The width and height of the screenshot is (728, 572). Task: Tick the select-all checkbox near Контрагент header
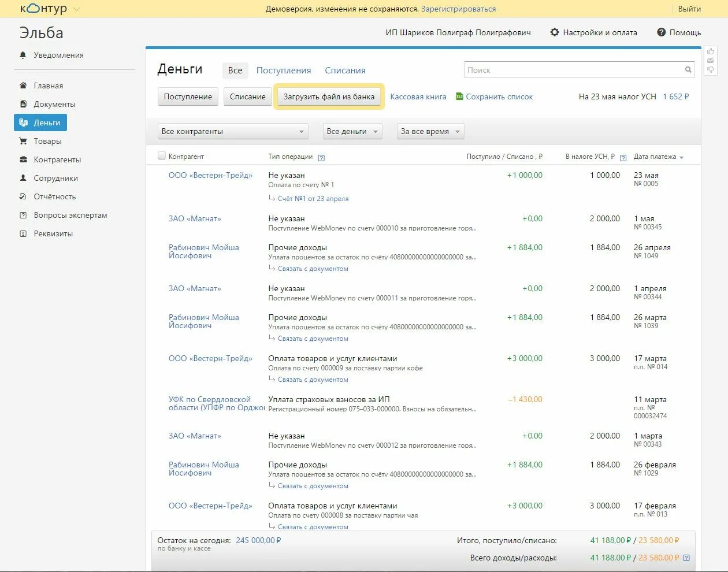(162, 155)
